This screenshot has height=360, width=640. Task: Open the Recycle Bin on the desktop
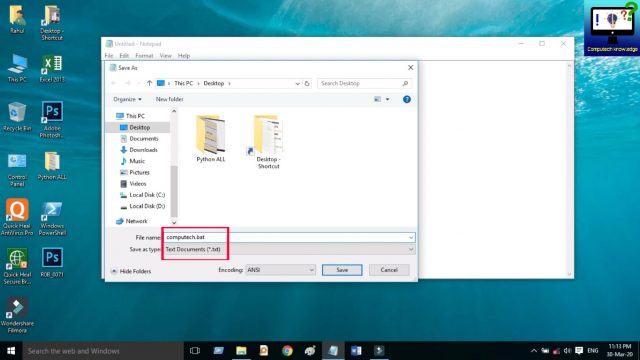coord(17,117)
